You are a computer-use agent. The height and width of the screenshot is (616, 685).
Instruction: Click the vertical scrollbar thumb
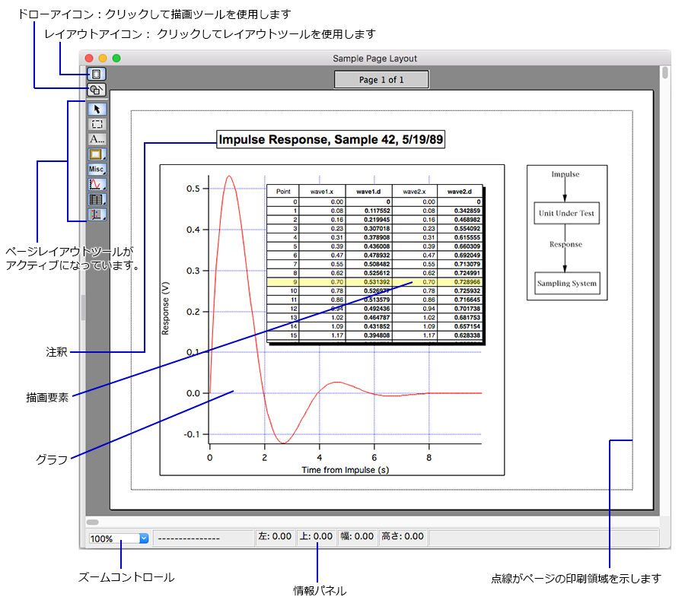[x=665, y=72]
